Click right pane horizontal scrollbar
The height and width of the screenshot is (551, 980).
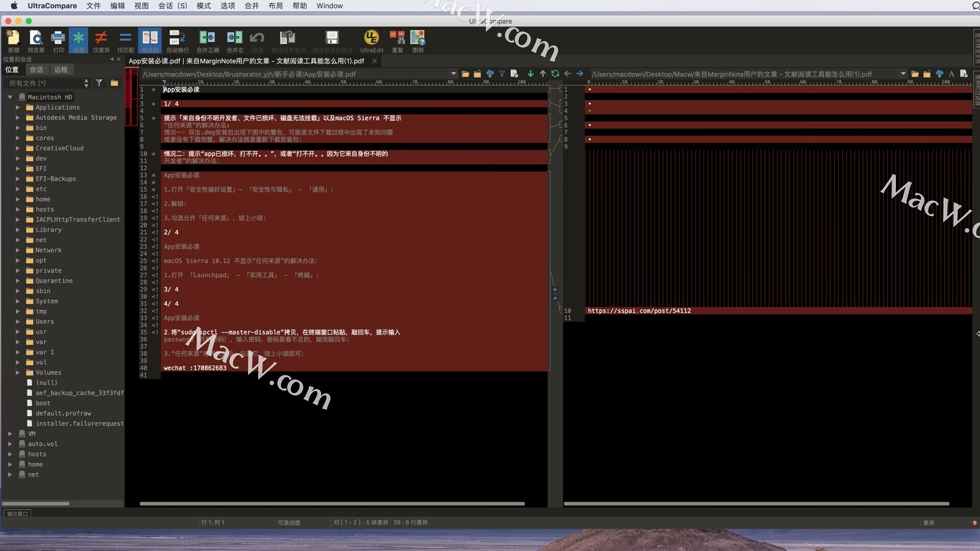click(756, 504)
